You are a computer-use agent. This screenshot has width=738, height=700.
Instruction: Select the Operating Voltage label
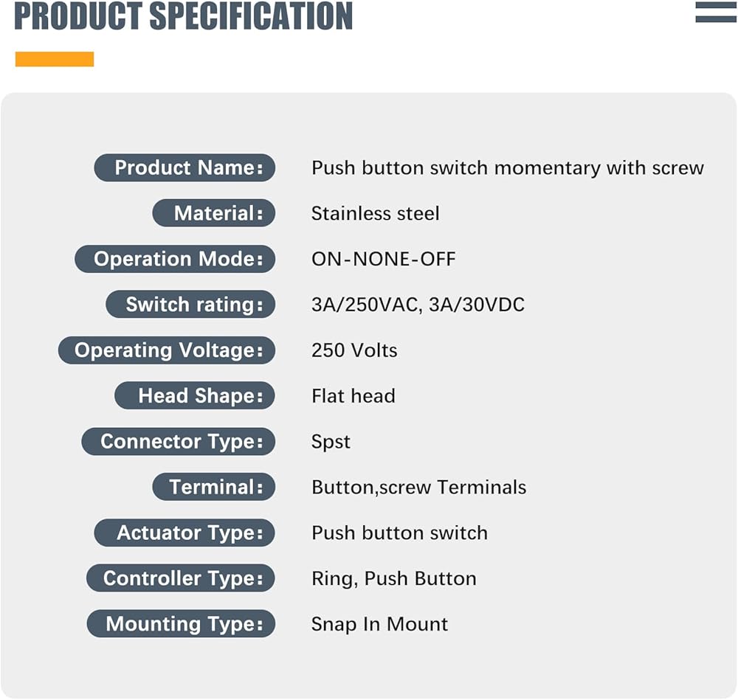pyautogui.click(x=167, y=350)
